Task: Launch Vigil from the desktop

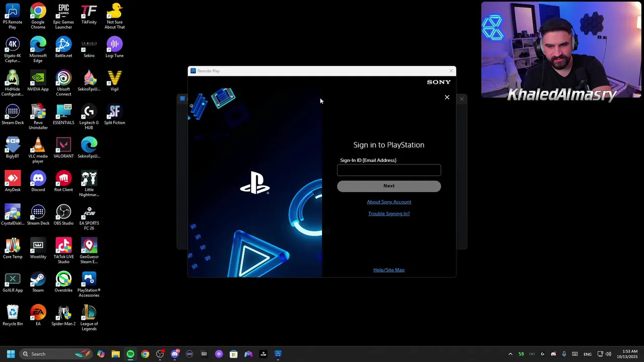Action: click(114, 81)
